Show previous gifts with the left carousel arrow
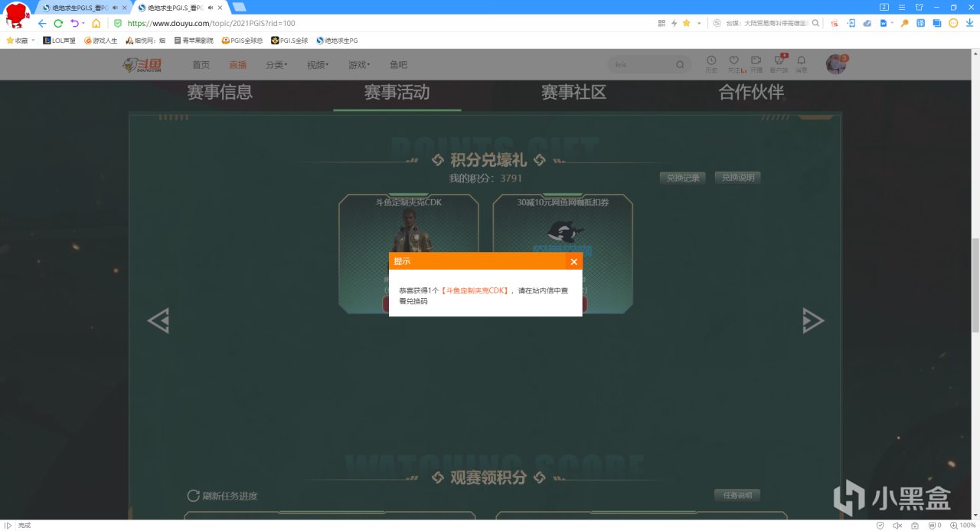 click(158, 320)
